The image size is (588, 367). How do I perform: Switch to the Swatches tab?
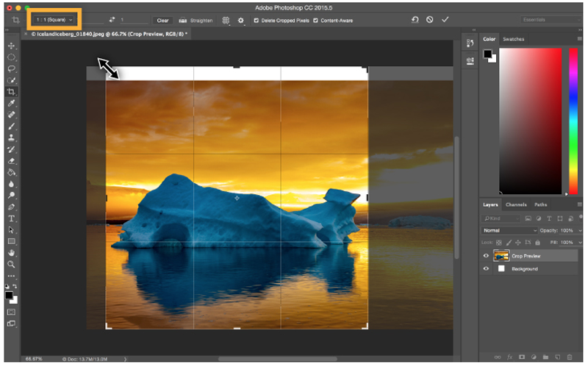coord(513,39)
